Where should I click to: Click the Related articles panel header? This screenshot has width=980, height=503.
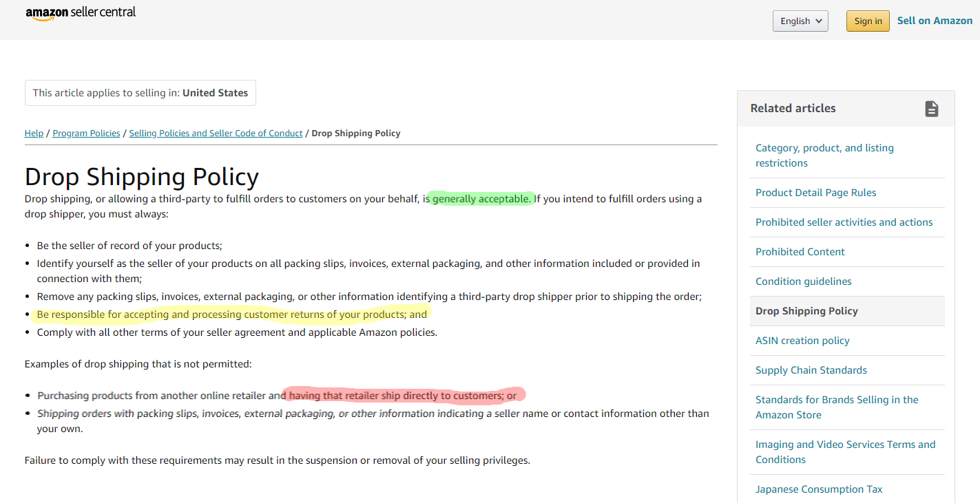(x=846, y=109)
